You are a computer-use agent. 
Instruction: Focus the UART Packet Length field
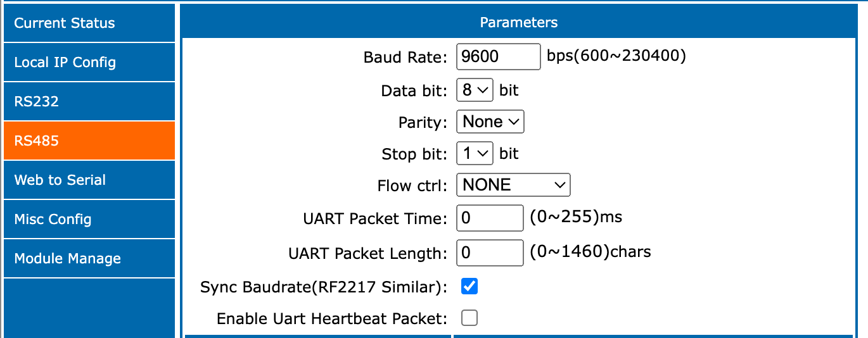490,253
